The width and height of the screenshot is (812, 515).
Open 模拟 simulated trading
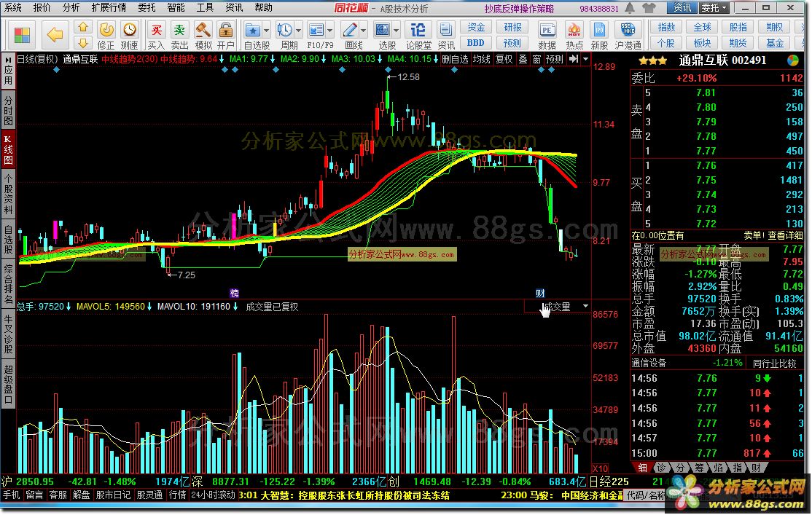click(x=203, y=35)
